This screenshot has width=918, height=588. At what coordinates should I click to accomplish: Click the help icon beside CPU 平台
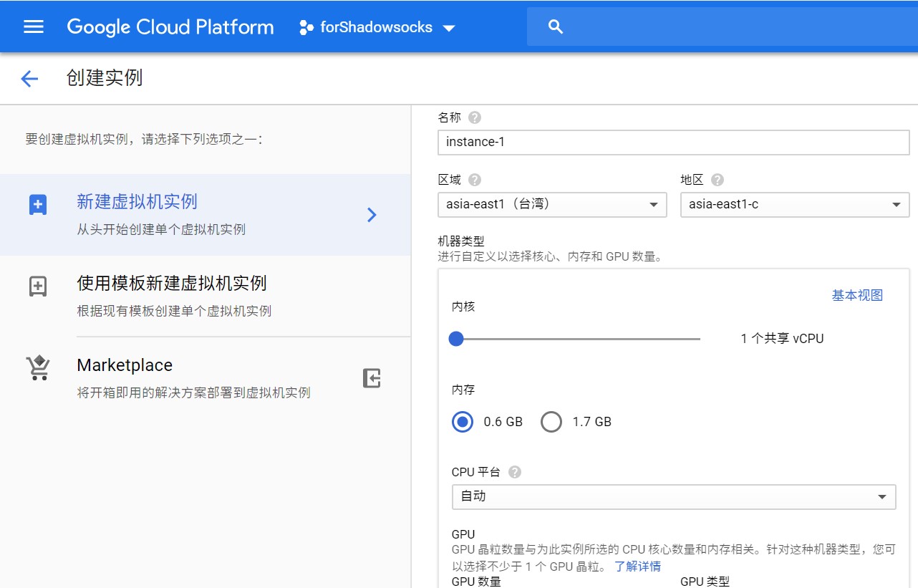pos(514,472)
